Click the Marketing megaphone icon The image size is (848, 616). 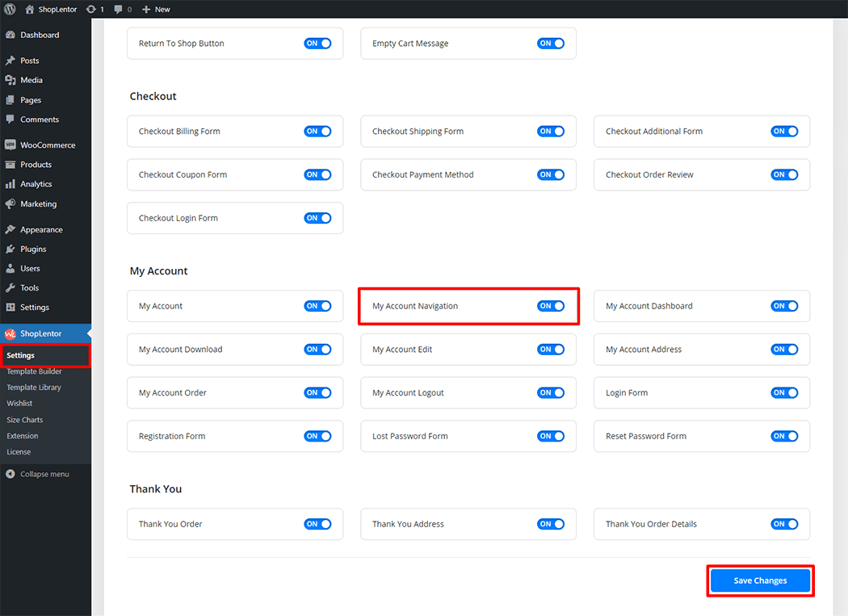point(10,204)
